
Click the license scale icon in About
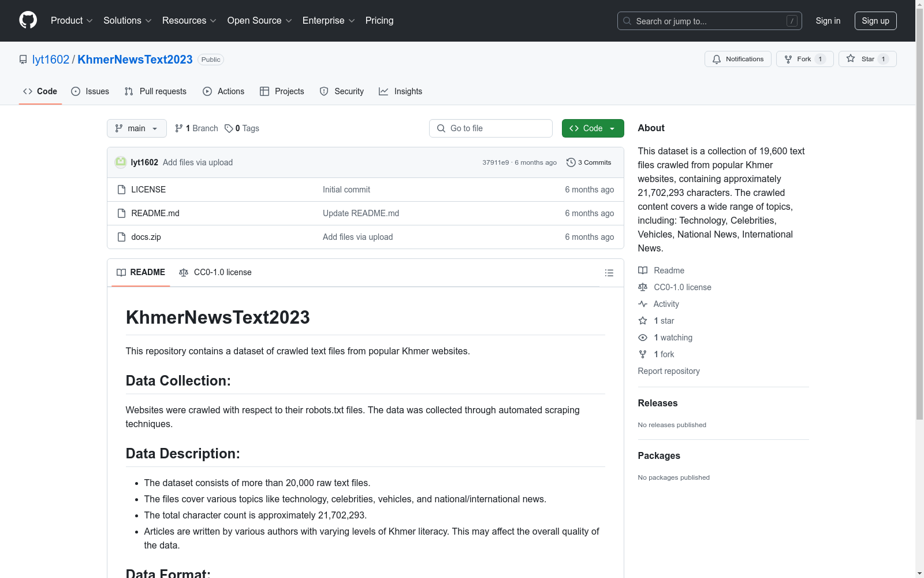[643, 287]
